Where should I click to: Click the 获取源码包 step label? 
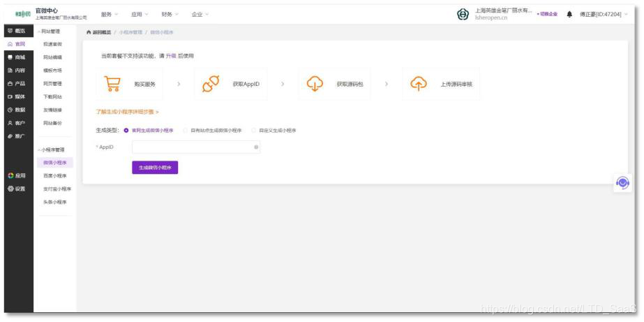350,84
